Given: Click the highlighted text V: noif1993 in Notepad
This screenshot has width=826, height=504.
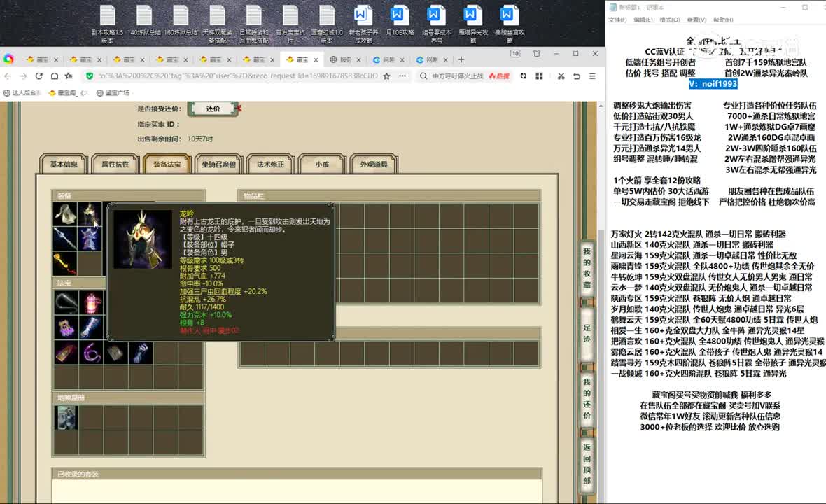Looking at the screenshot, I should coord(713,84).
